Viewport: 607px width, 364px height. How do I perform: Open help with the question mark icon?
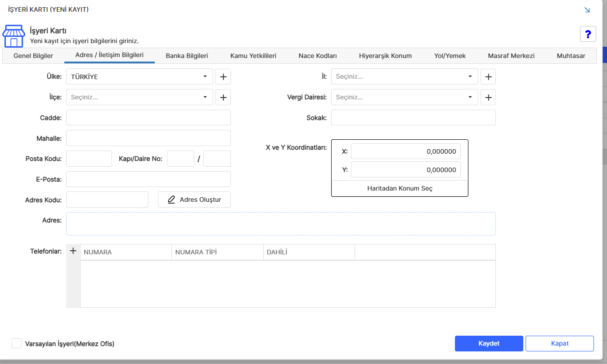588,34
